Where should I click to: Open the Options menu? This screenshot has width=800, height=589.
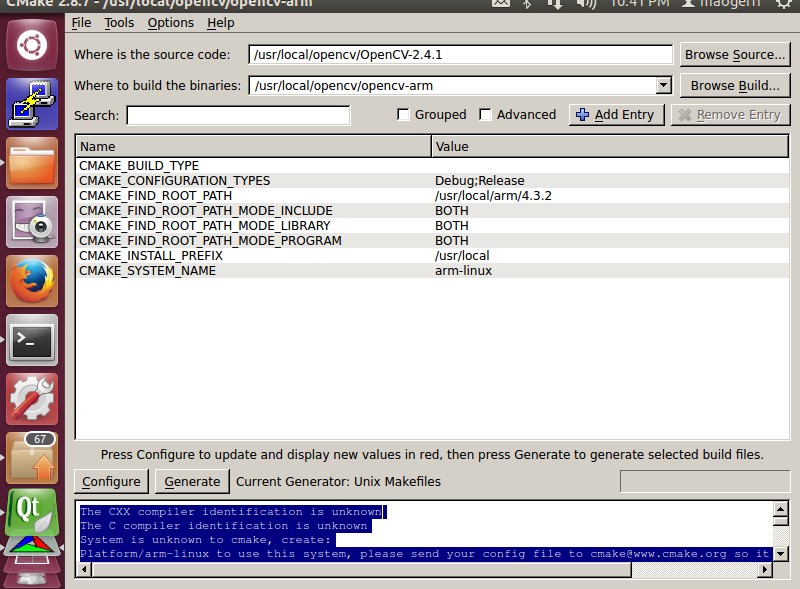[x=170, y=23]
